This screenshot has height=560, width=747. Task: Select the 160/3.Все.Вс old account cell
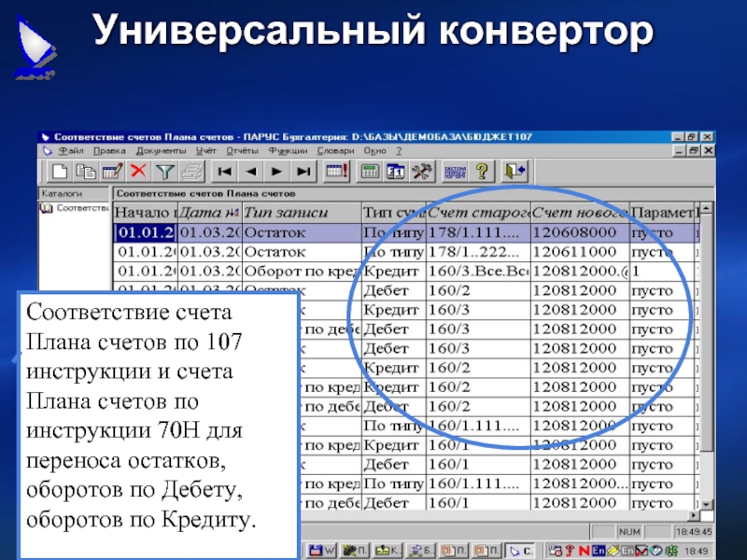[478, 272]
